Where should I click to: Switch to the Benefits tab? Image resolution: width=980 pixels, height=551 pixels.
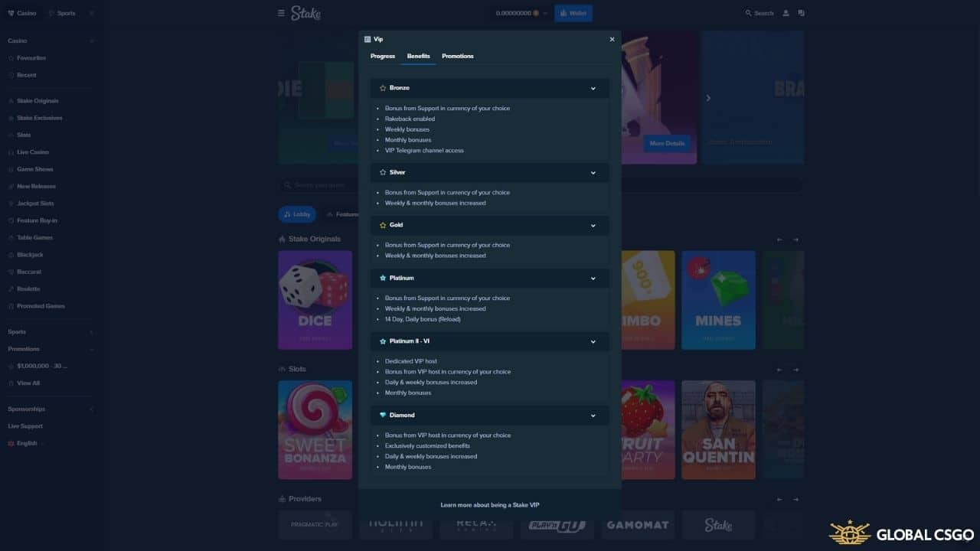coord(418,56)
